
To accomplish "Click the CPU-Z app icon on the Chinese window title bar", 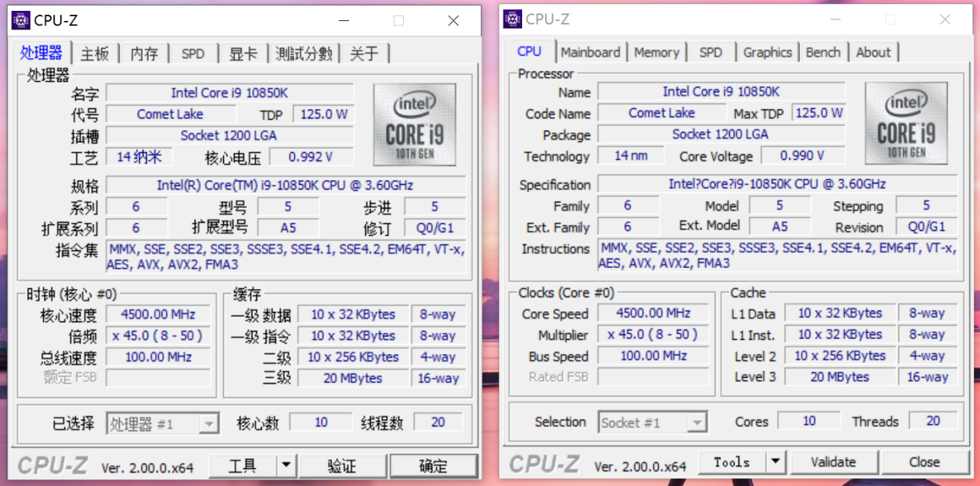I will [21, 19].
